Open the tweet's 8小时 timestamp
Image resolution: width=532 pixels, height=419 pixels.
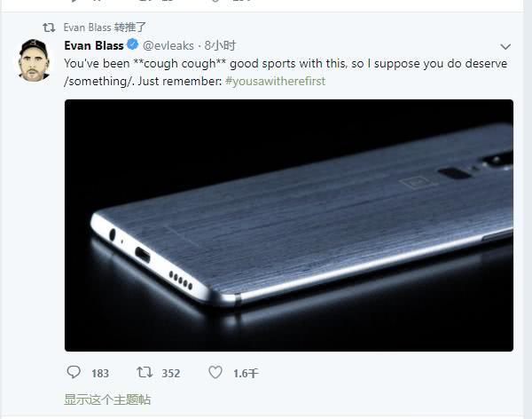(x=219, y=45)
